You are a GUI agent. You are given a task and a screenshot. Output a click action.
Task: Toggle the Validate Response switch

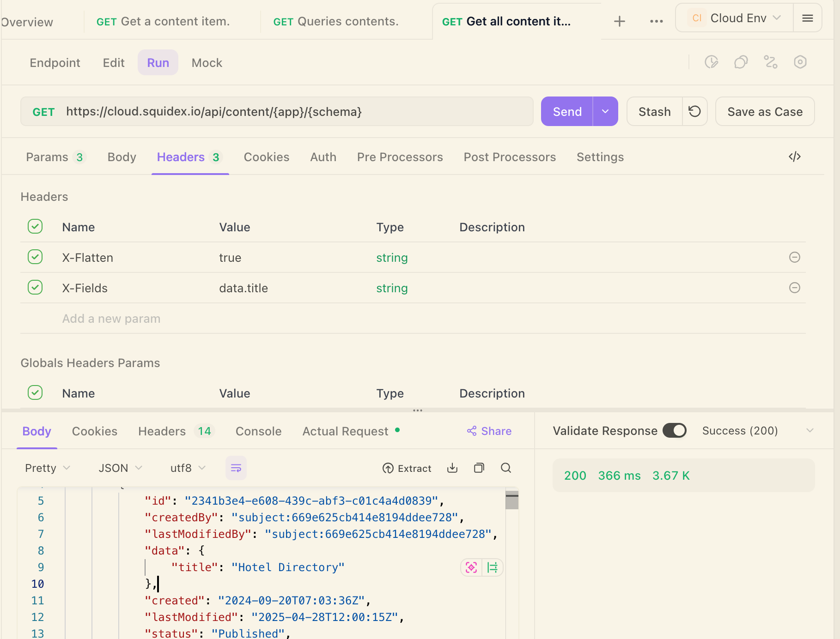click(x=674, y=430)
